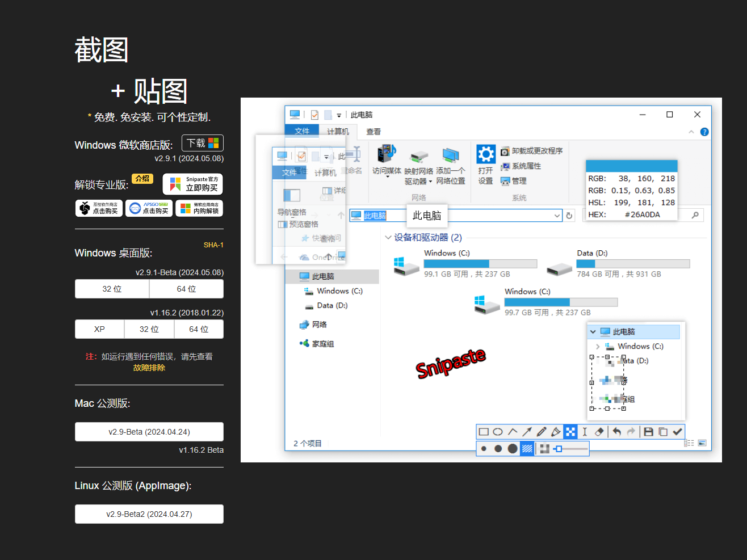The height and width of the screenshot is (560, 747).
Task: Click the refresh button beside address bar
Action: (569, 216)
